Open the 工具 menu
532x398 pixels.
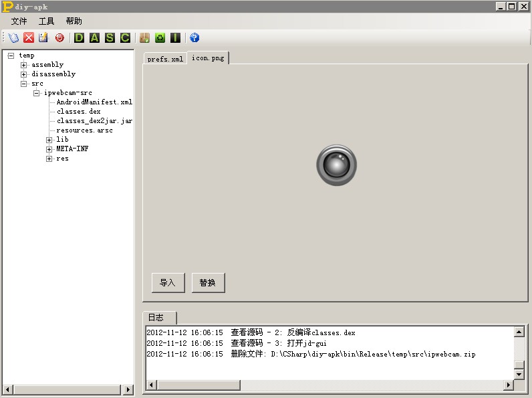point(47,21)
